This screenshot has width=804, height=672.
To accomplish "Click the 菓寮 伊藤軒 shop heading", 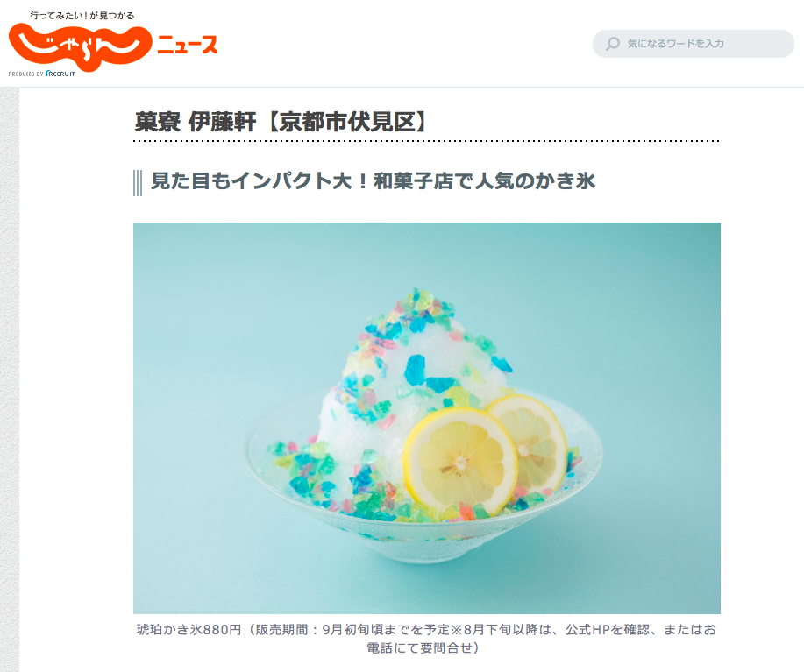I will (196, 122).
